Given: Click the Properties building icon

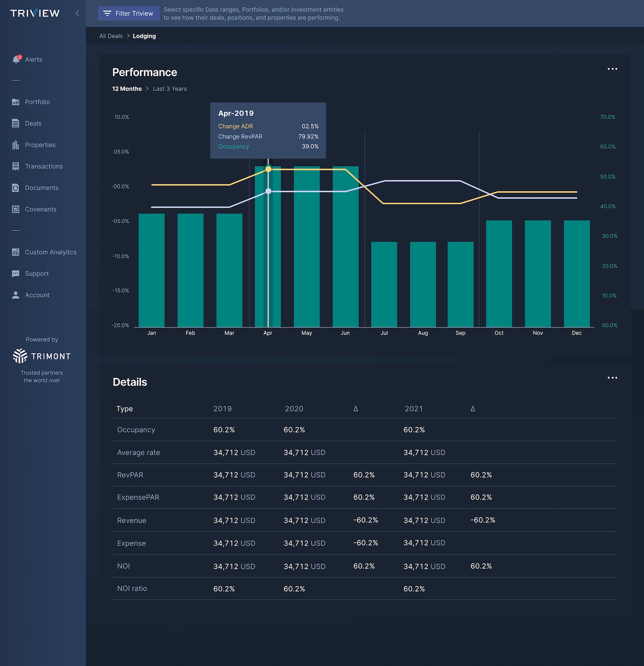Looking at the screenshot, I should (15, 145).
